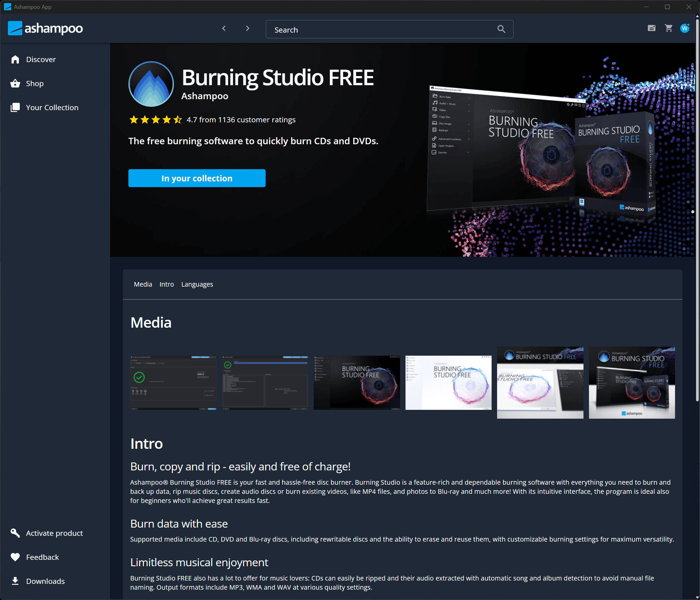The image size is (700, 600).
Task: Click the Ashampoo publisher name
Action: point(205,96)
